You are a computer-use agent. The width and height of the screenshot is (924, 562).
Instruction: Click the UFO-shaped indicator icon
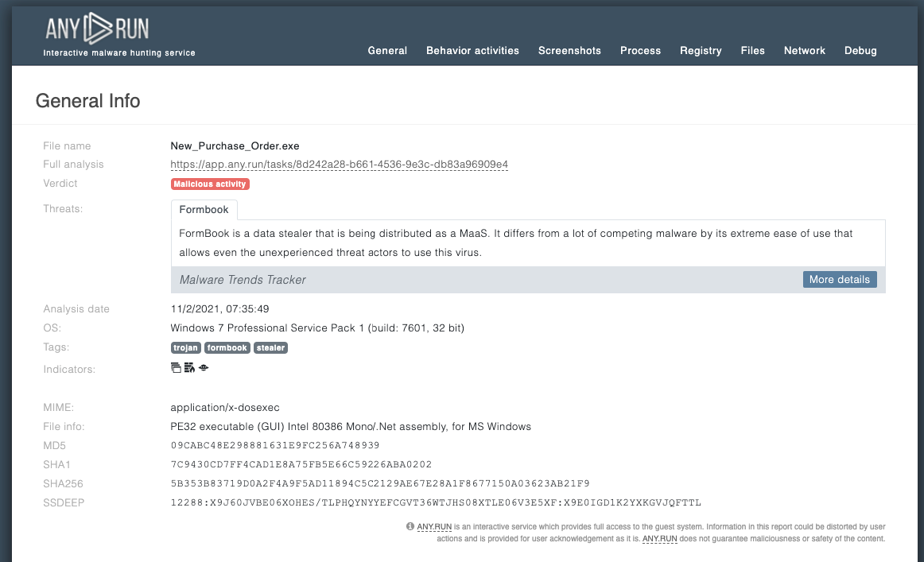(x=204, y=367)
